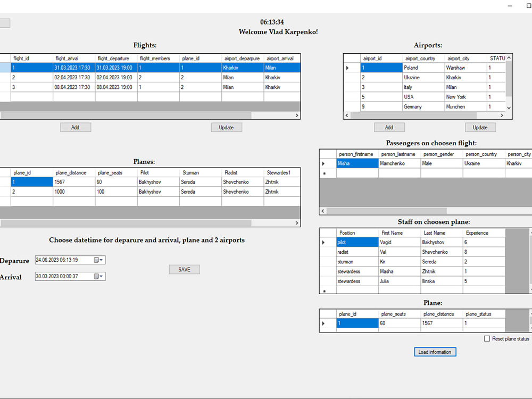The width and height of the screenshot is (532, 399).
Task: Select the flight cell '02.04.2023 17:30'
Action: [x=74, y=77]
